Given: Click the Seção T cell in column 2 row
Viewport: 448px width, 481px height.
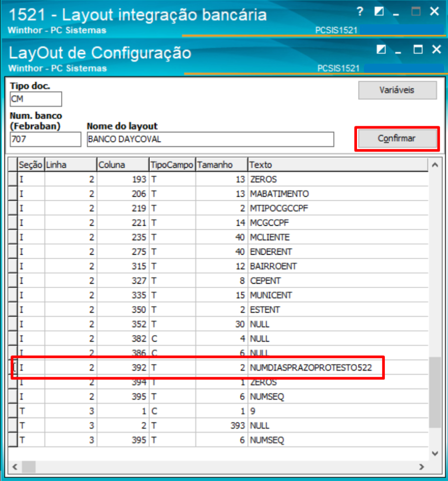Looking at the screenshot, I should [x=31, y=426].
